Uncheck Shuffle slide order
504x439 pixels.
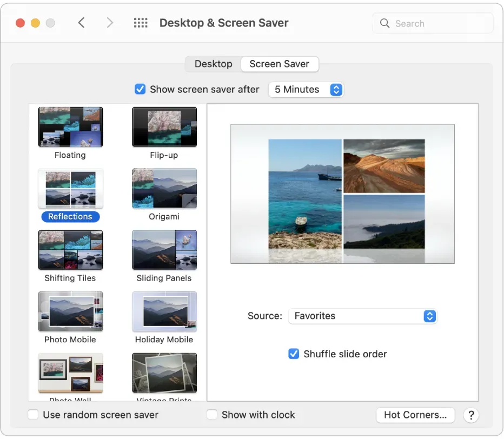tap(294, 354)
